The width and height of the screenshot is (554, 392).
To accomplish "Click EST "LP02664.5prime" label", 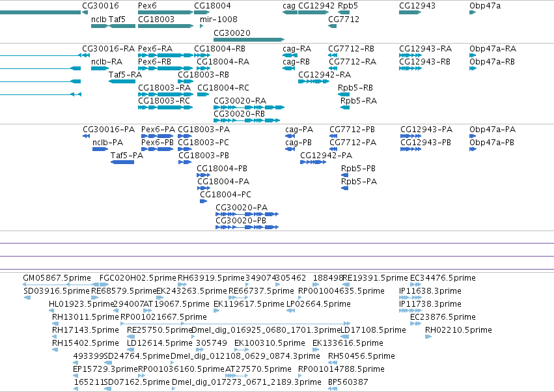I will click(318, 304).
